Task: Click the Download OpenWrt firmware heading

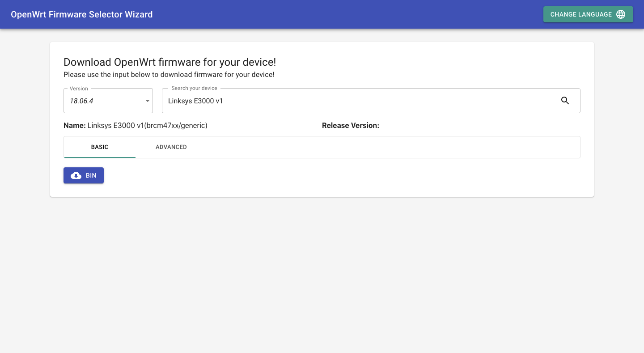Action: click(170, 62)
